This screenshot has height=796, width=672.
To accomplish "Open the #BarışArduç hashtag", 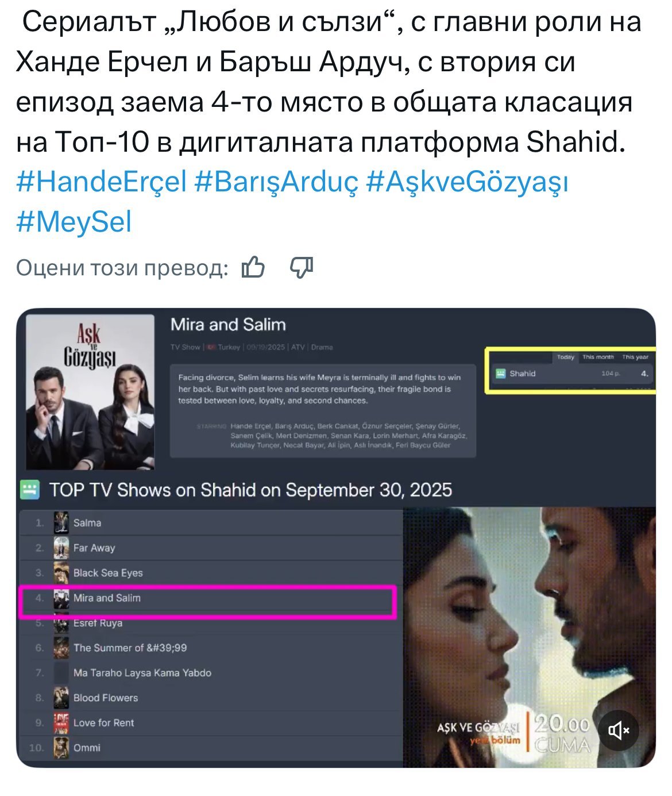I will tap(276, 182).
